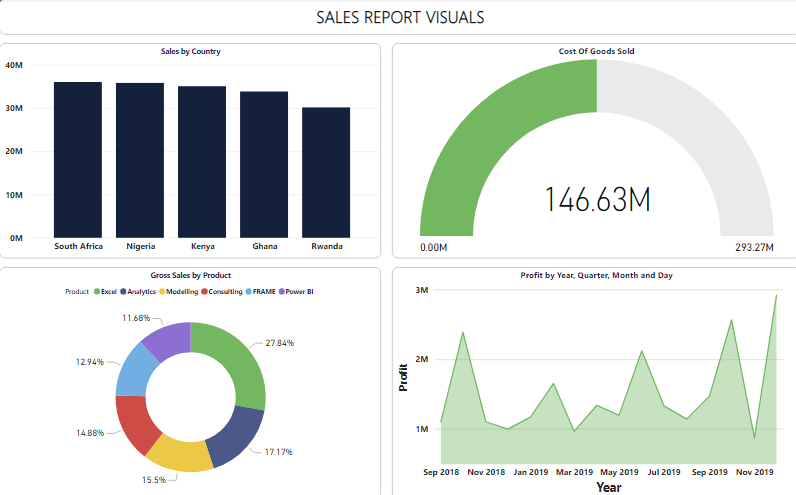Viewport: 796px width, 495px height.
Task: Select the Kenya bar in bar chart
Action: coord(202,162)
